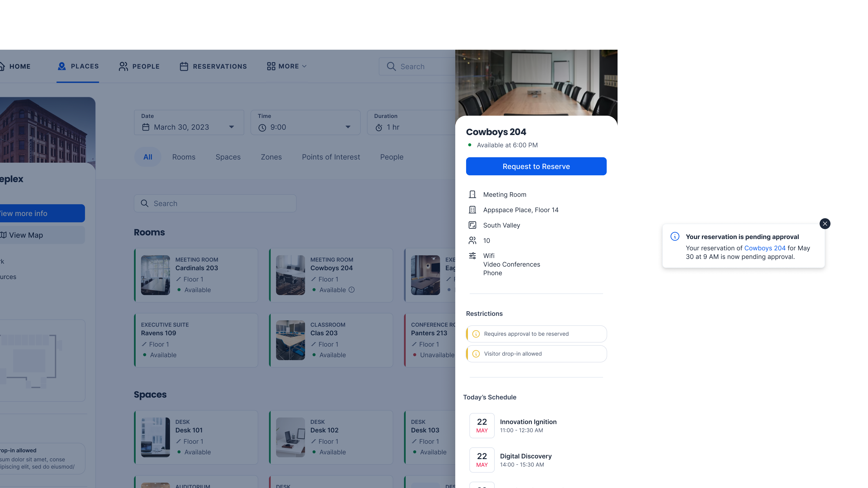Click the calendar icon in Date field
868x488 pixels.
click(146, 127)
